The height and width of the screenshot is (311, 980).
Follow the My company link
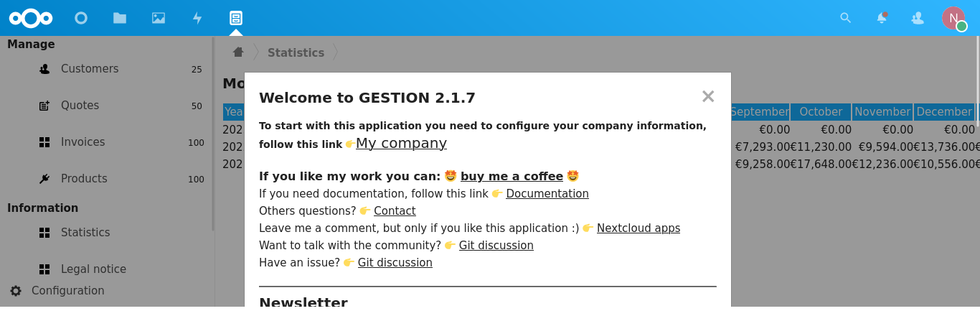(401, 143)
